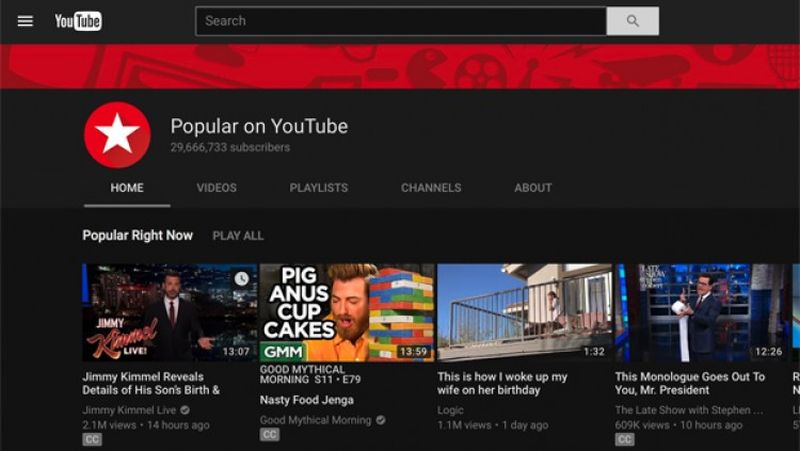Open the Popular Right Now section heading
Viewport: 800px width, 451px height.
[x=138, y=235]
